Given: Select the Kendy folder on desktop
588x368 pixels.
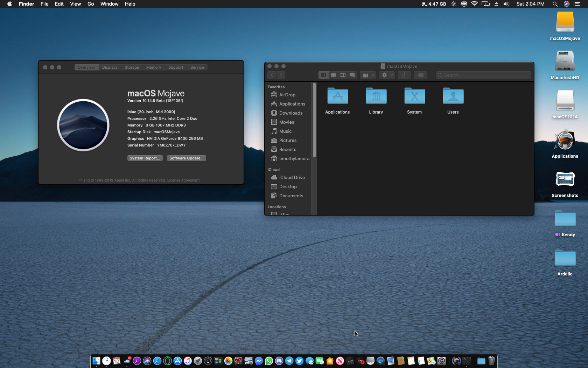Looking at the screenshot, I should pos(565,224).
